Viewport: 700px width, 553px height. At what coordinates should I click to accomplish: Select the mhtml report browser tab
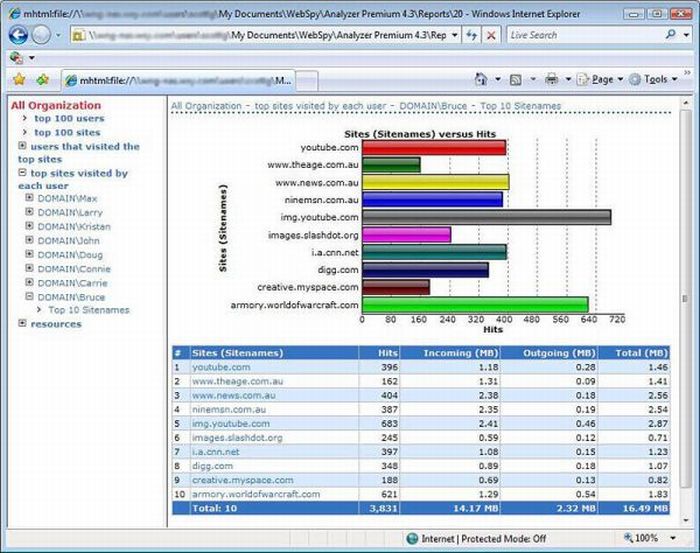pyautogui.click(x=178, y=81)
